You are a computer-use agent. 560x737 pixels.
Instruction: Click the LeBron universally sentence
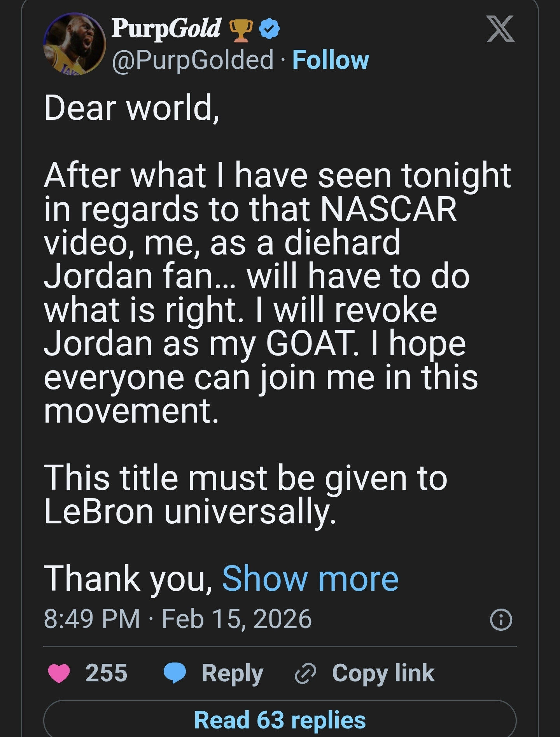pyautogui.click(x=245, y=494)
